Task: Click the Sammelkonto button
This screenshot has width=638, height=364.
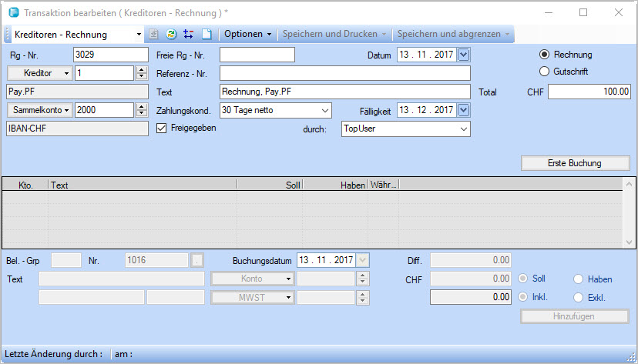Action: click(x=39, y=110)
